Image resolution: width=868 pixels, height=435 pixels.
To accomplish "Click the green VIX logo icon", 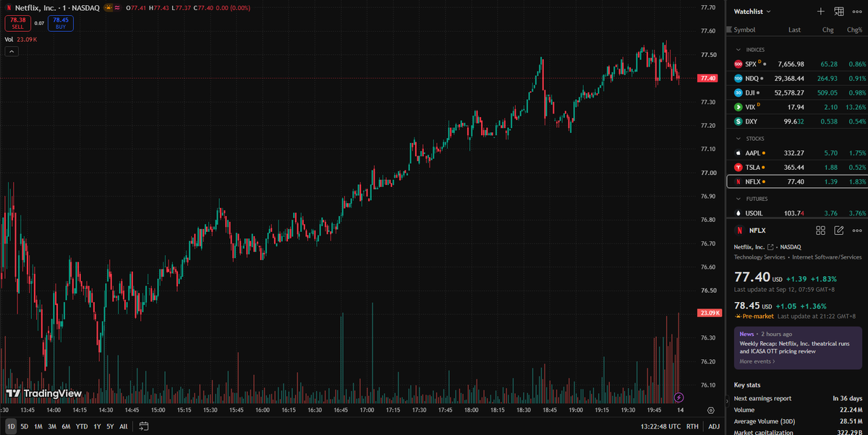I will 738,107.
